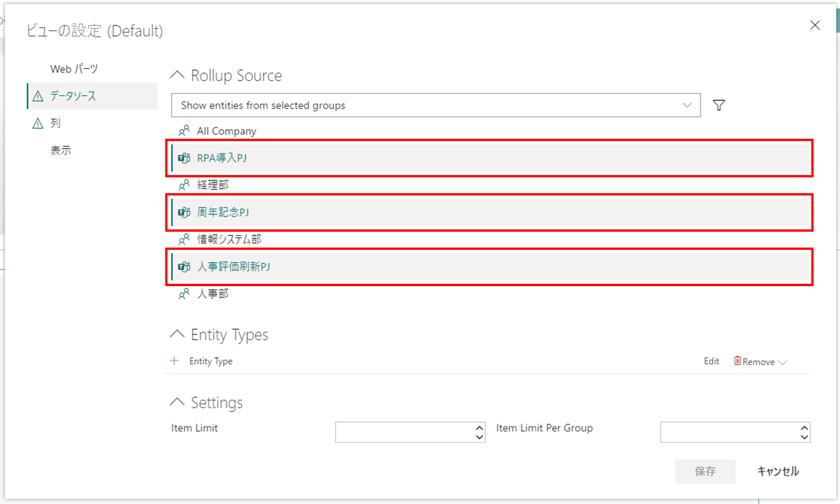The height and width of the screenshot is (504, 840).
Task: Click the warning icon beside データソース
Action: coord(38,96)
